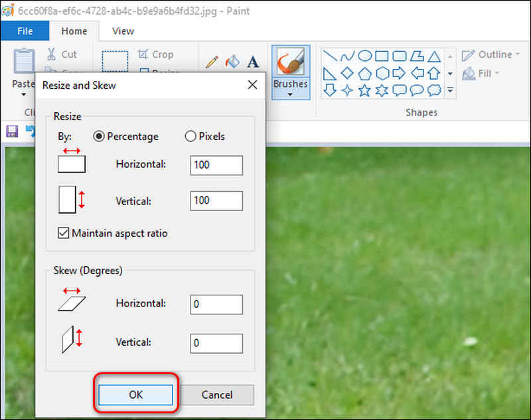Close the Resize and Skew dialog
The width and height of the screenshot is (531, 420).
click(x=252, y=85)
